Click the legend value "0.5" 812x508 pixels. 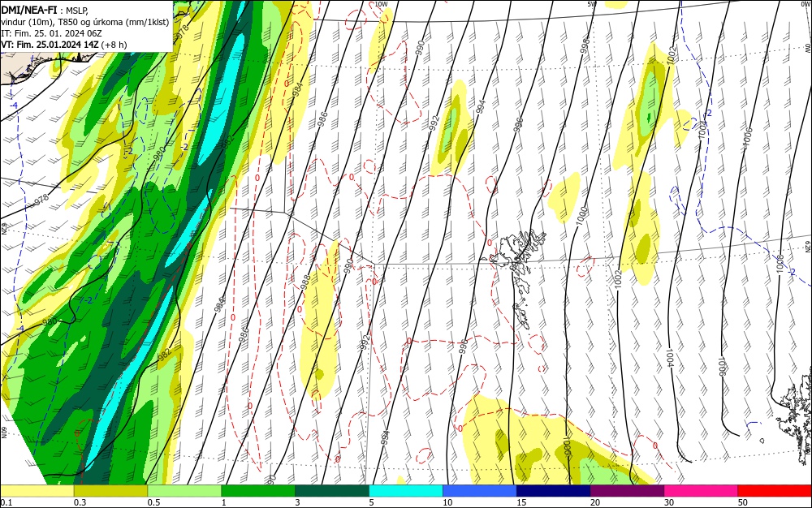click(x=153, y=502)
